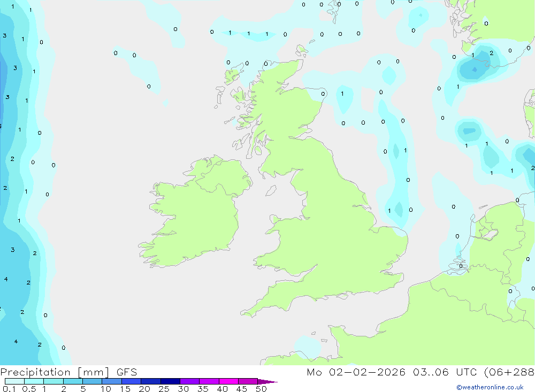The image size is (535, 392).
Task: Click the 'Precipitation [mm]' title text
Action: coord(55,372)
